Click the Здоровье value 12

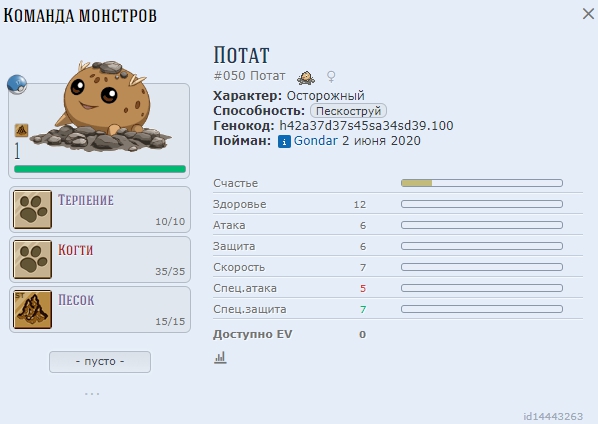point(360,204)
